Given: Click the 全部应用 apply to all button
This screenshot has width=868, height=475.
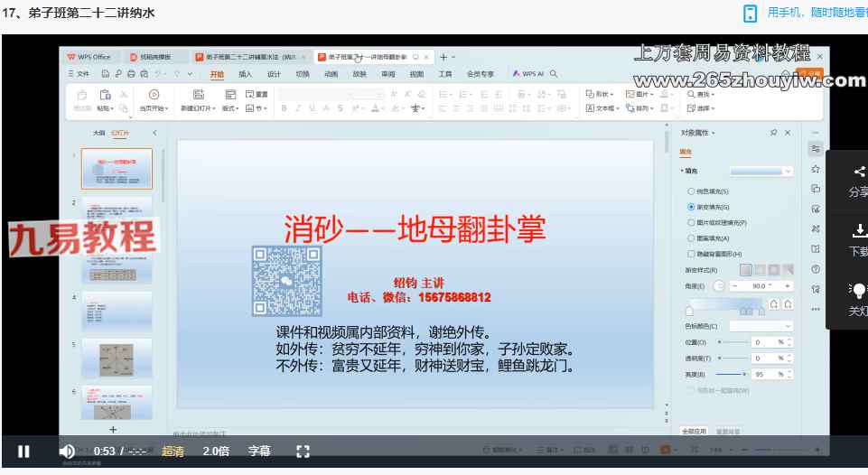Looking at the screenshot, I should click(x=694, y=432).
